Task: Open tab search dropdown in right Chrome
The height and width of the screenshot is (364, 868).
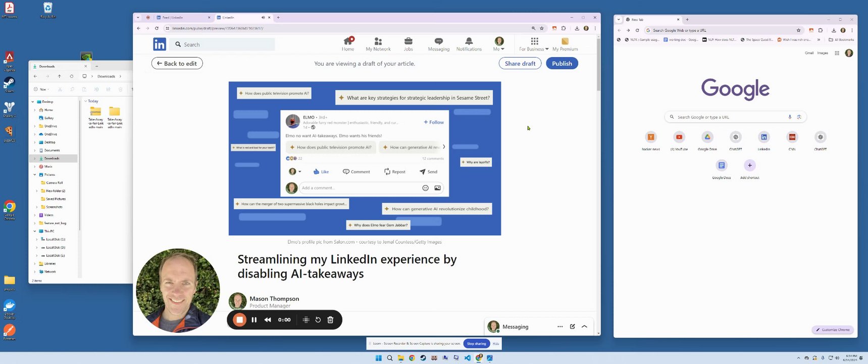Action: [619, 20]
